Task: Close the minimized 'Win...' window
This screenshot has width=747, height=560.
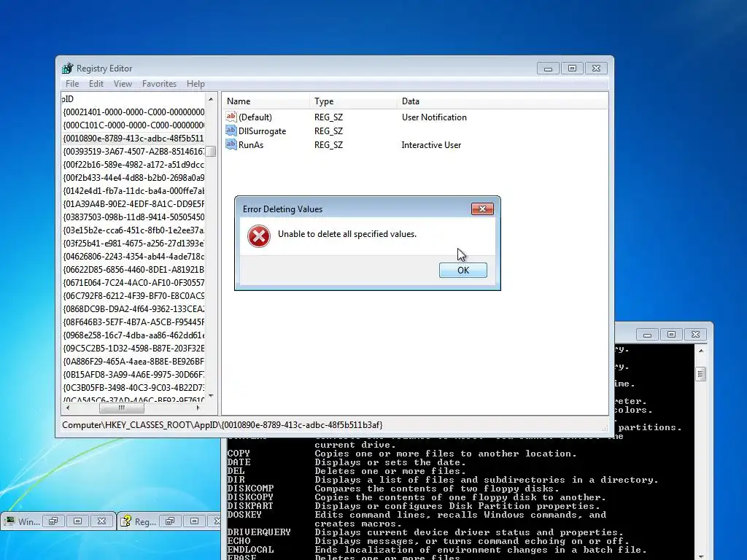Action: [101, 521]
